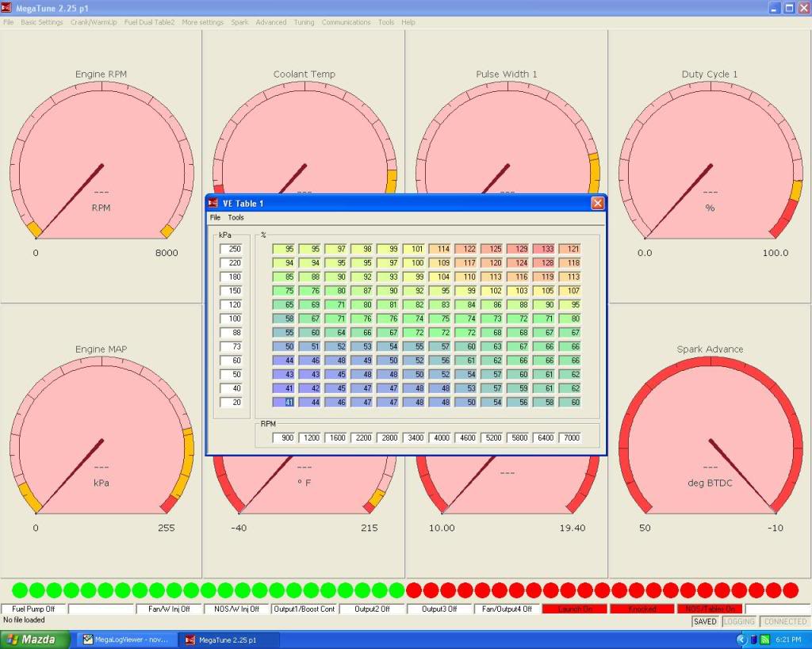Screen dimensions: 812x649
Task: Expand hidden tray icons with the chevron
Action: (741, 639)
